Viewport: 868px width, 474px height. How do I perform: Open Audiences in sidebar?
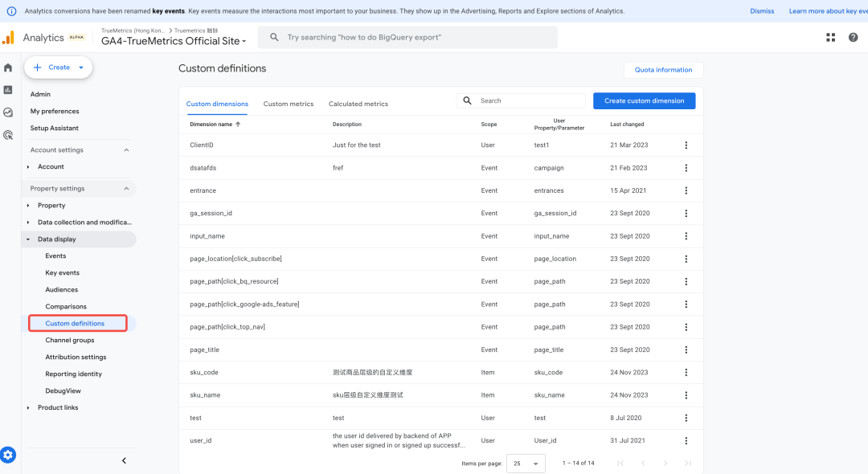(x=61, y=290)
